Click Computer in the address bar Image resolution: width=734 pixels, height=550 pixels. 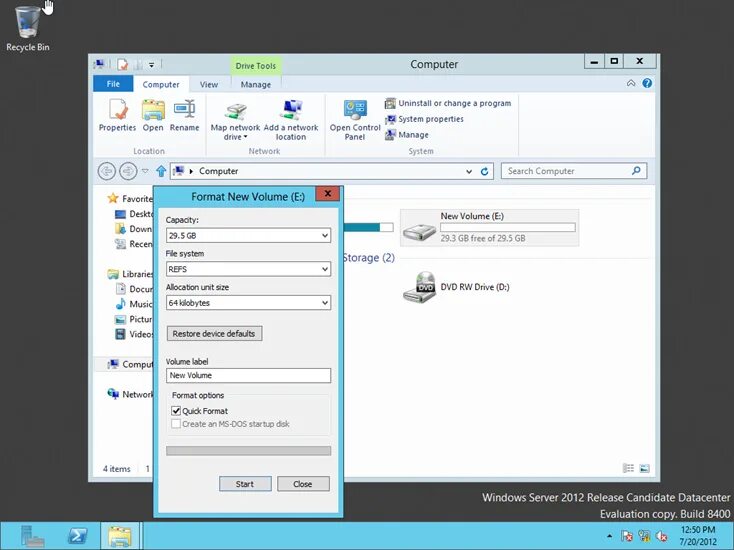pyautogui.click(x=219, y=171)
